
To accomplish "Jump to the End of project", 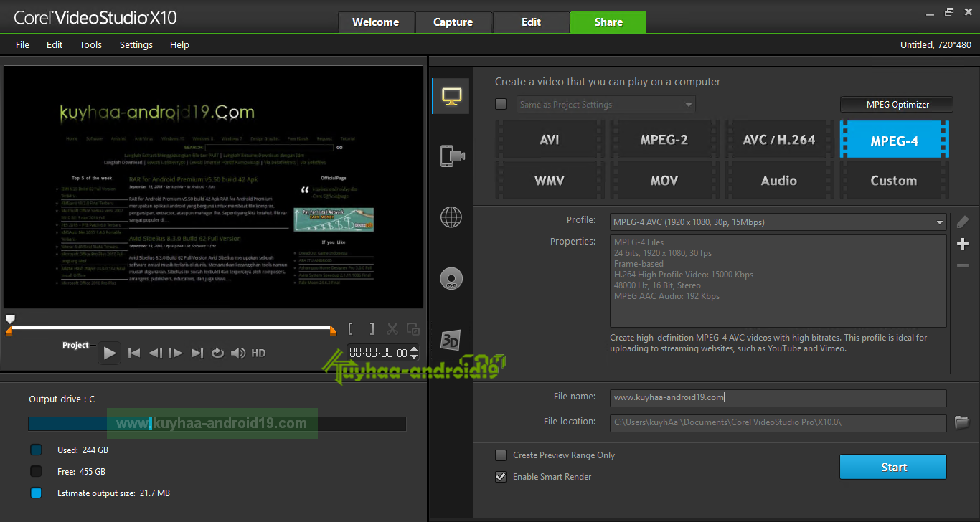I will pos(197,353).
